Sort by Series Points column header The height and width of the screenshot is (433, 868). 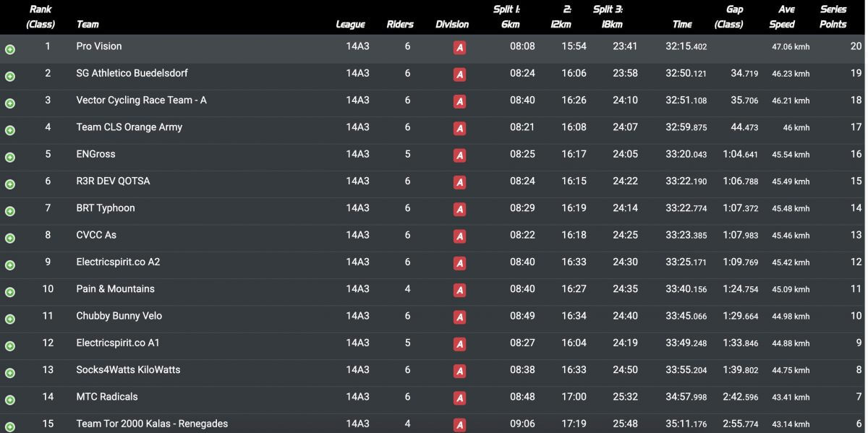pos(833,17)
